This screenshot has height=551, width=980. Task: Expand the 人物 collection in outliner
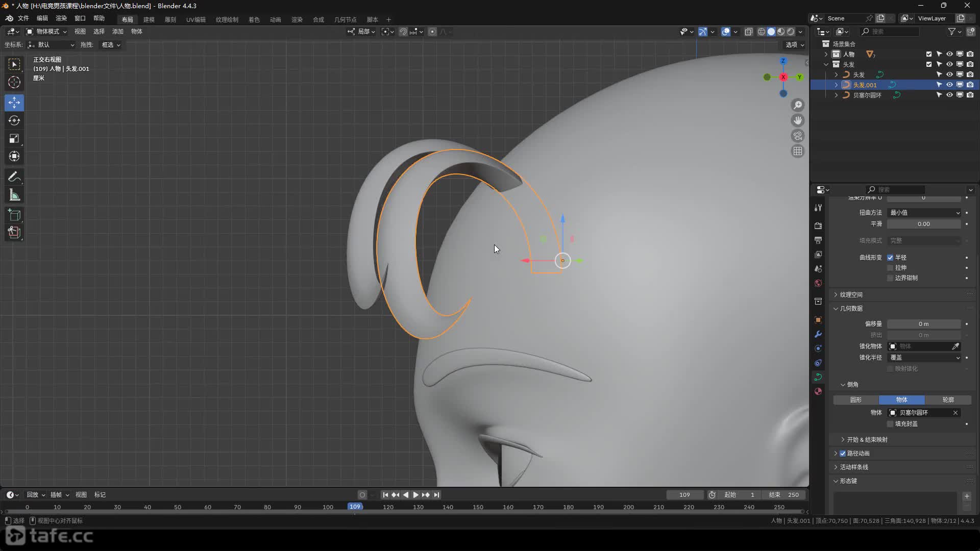pyautogui.click(x=826, y=54)
